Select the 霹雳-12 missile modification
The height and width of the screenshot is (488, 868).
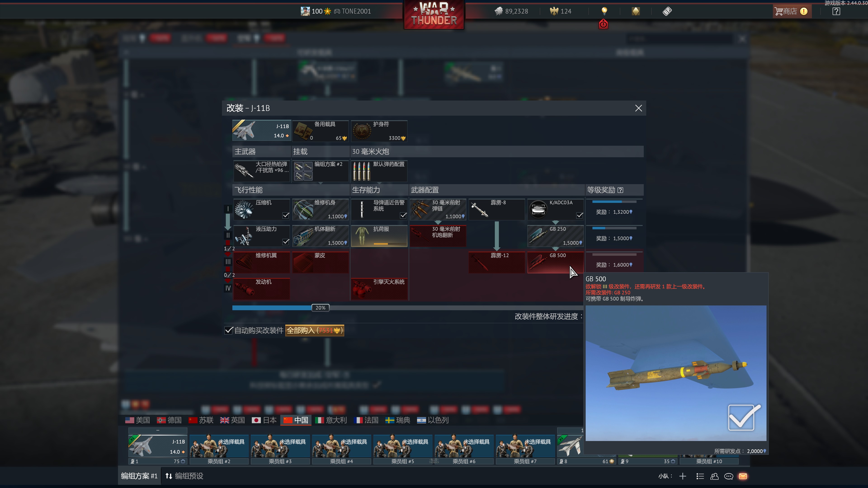click(x=497, y=262)
